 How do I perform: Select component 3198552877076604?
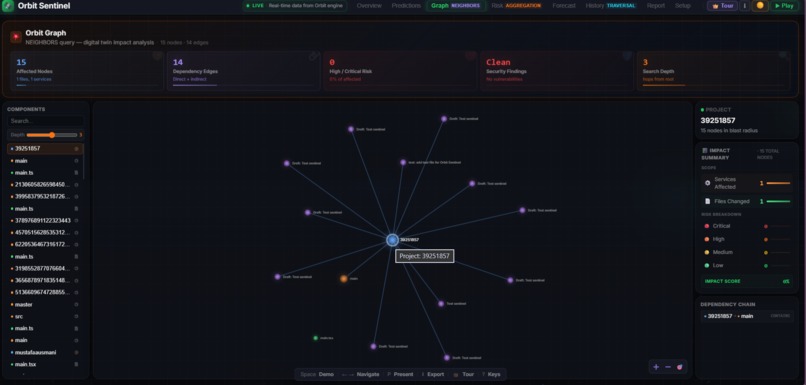pos(45,268)
